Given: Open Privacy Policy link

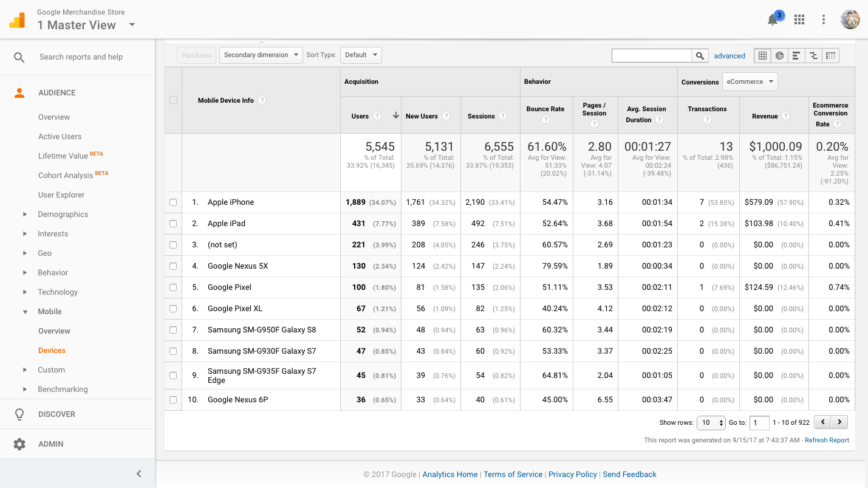Looking at the screenshot, I should click(573, 475).
